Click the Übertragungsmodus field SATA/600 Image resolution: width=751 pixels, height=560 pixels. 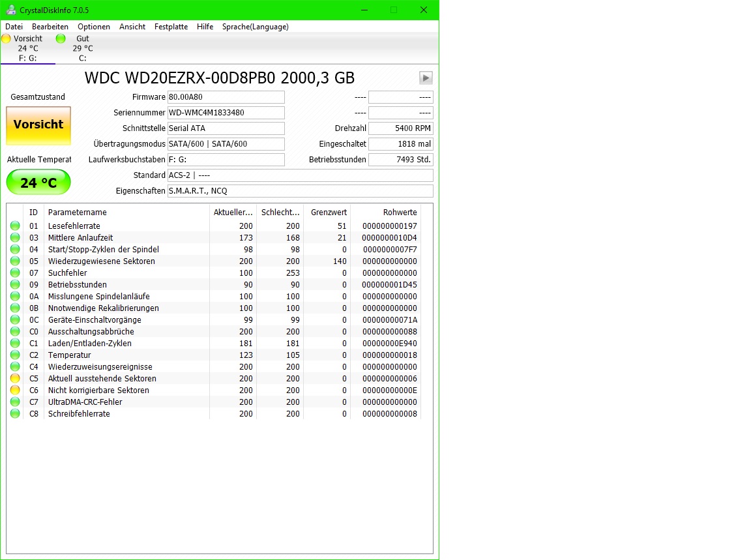pos(226,143)
